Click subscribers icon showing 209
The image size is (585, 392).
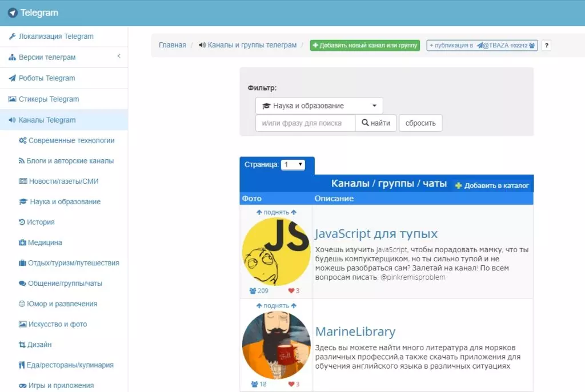(253, 290)
